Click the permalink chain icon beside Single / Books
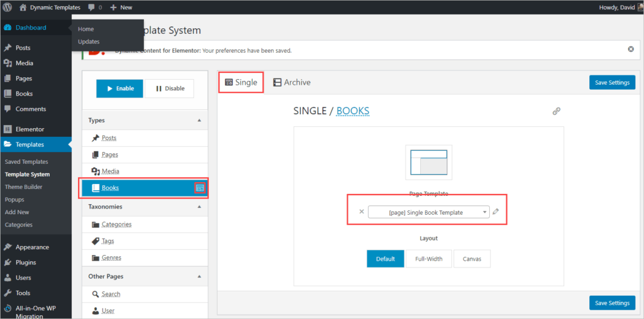 tap(556, 111)
